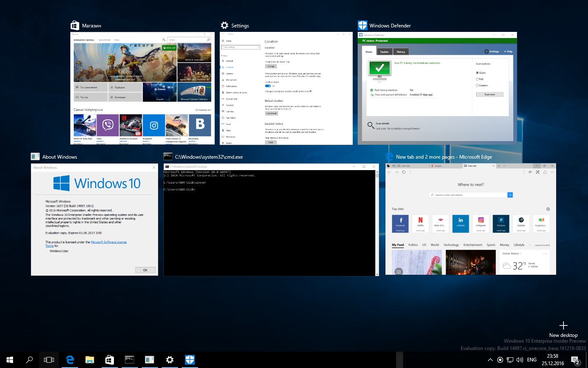Open Windows Defender shield on the taskbar
Viewport: 588px width, 368px height.
(x=189, y=360)
